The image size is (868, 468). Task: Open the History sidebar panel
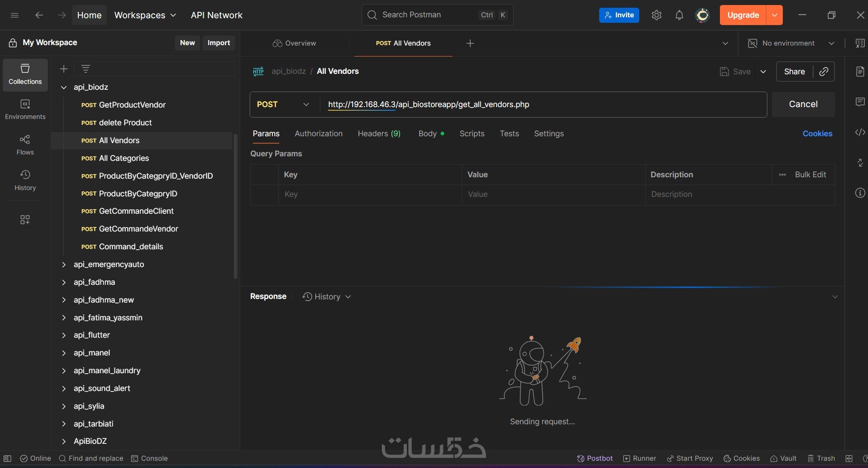point(25,181)
